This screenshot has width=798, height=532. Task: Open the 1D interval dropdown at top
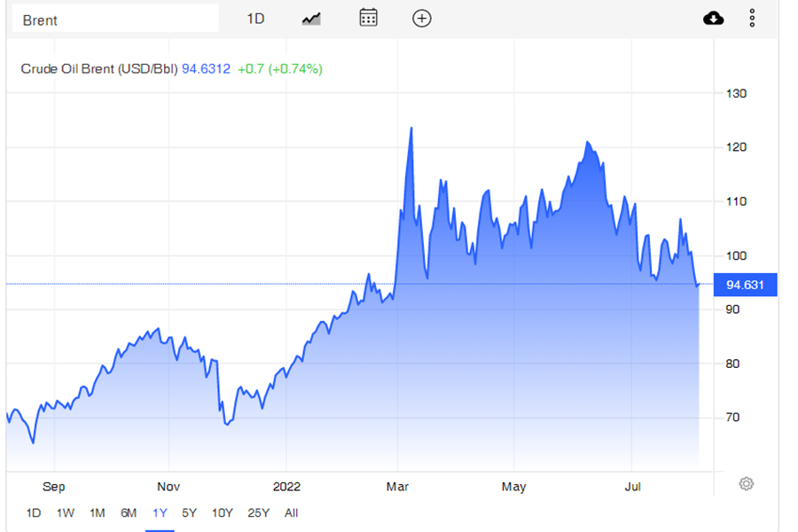(x=255, y=19)
